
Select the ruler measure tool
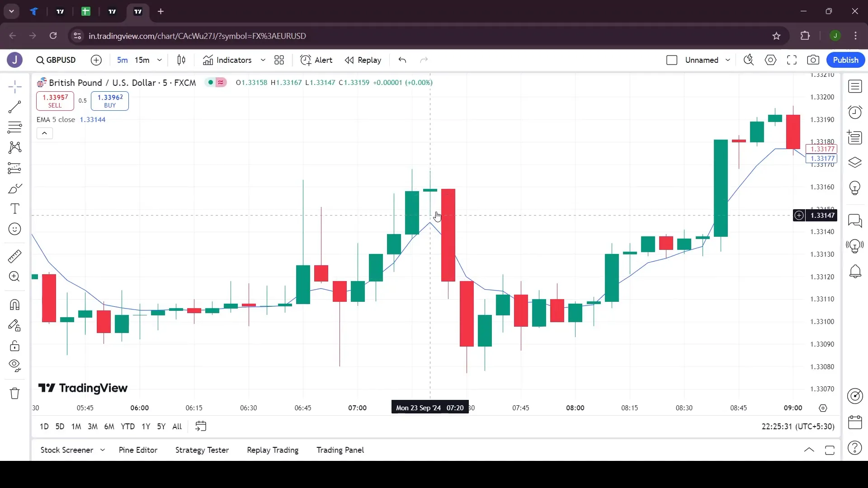(x=14, y=256)
